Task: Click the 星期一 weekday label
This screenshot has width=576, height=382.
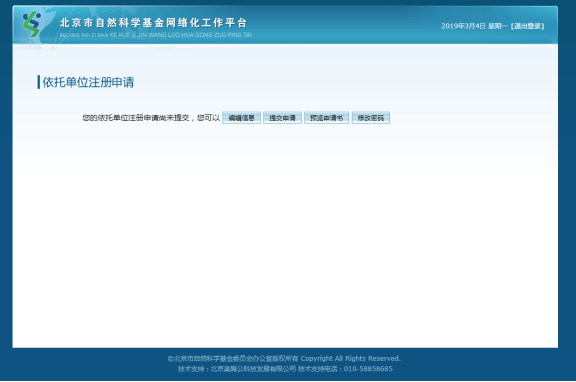Action: click(498, 26)
